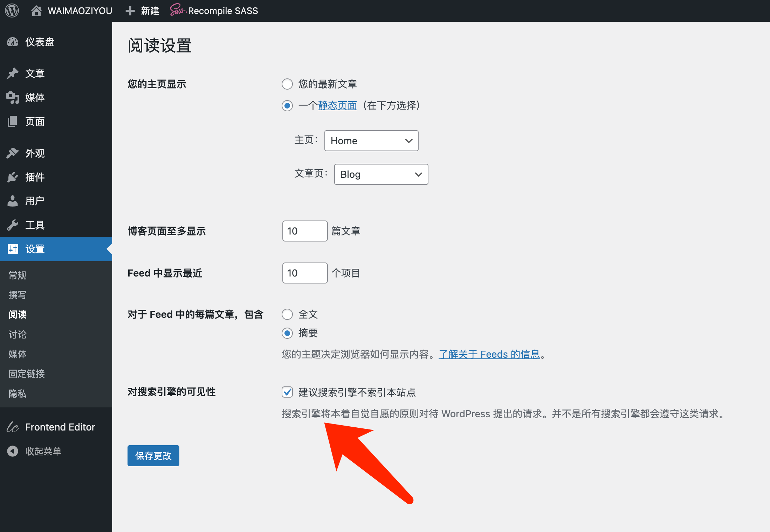Open the site home icon WAIMAOZIYOU
Image resolution: width=770 pixels, height=532 pixels.
(x=36, y=10)
